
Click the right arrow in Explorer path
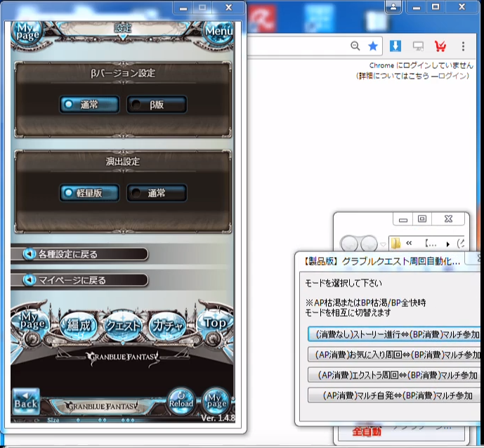pyautogui.click(x=448, y=244)
